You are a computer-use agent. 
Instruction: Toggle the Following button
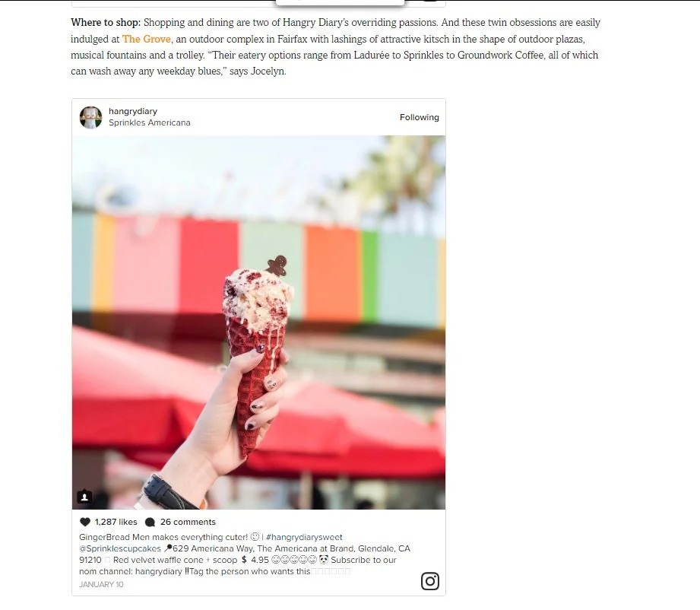click(420, 118)
